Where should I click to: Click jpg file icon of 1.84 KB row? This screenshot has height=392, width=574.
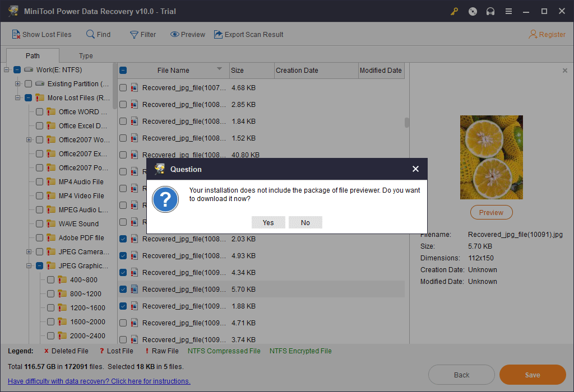click(135, 122)
